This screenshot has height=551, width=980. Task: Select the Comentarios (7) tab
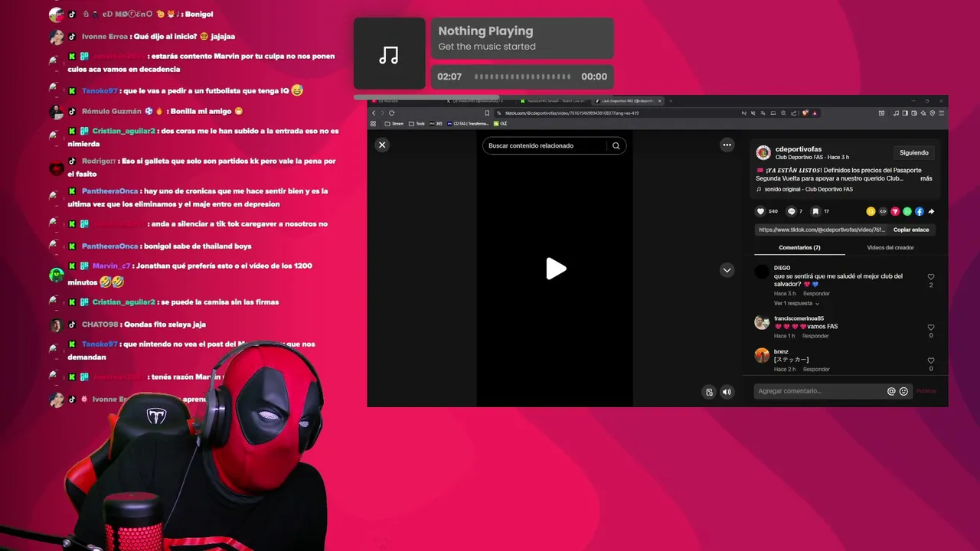click(x=799, y=247)
